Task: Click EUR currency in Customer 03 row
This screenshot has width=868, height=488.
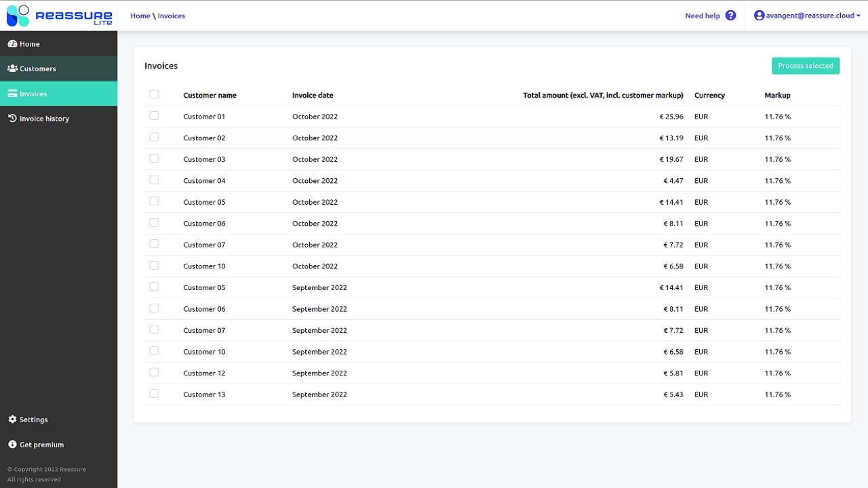Action: coord(701,159)
